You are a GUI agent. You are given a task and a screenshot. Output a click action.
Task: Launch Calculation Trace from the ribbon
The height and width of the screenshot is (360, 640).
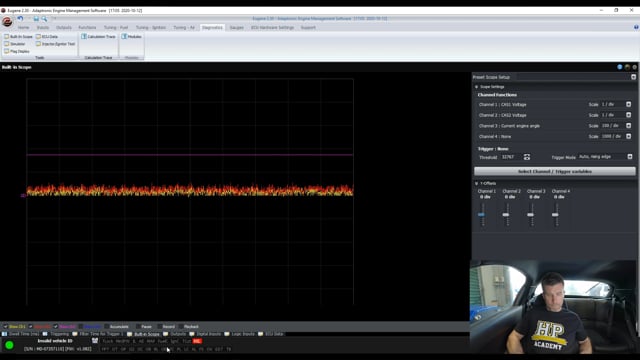98,36
